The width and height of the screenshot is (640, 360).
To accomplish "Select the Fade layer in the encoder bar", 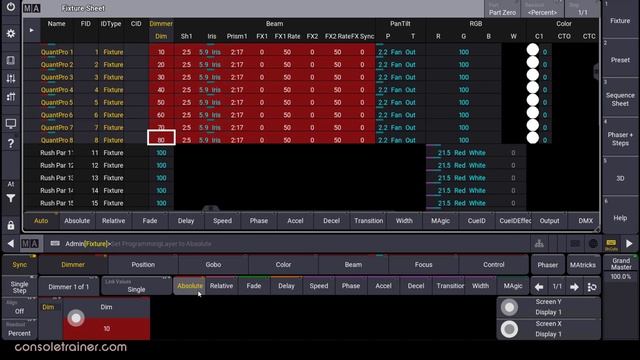I will [253, 286].
